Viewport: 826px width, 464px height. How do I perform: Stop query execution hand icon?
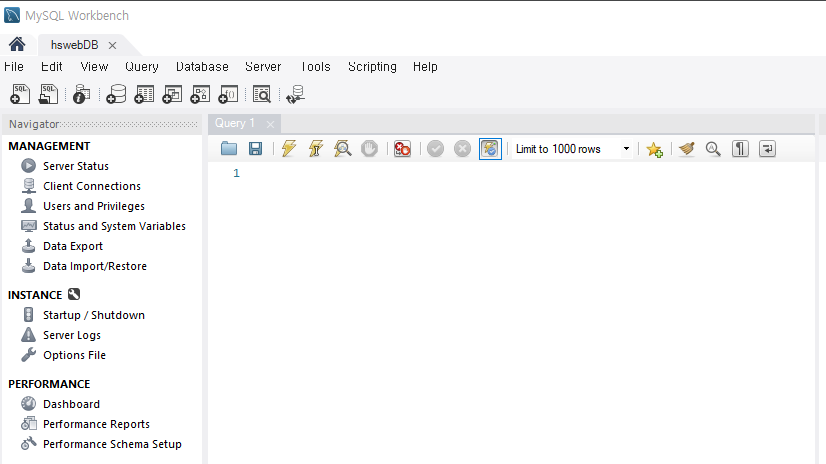tap(369, 149)
